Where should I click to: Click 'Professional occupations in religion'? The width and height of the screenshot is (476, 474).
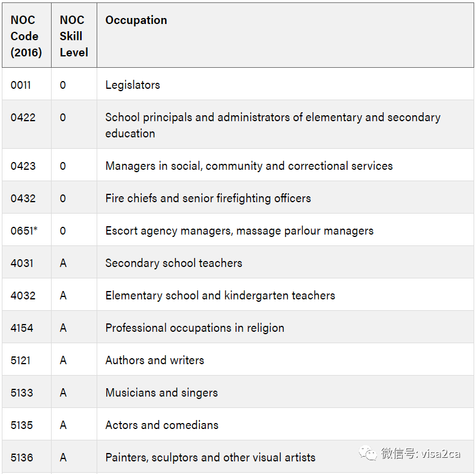(194, 328)
